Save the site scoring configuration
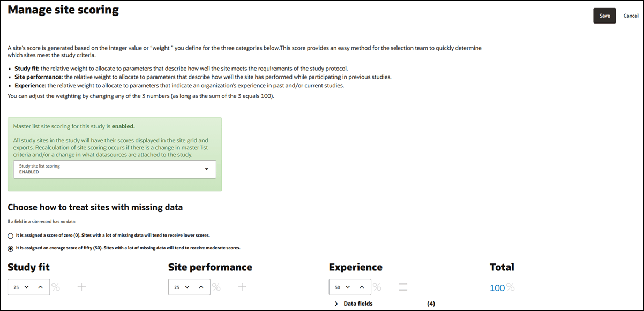Viewport: 644px width, 311px height. click(x=604, y=16)
